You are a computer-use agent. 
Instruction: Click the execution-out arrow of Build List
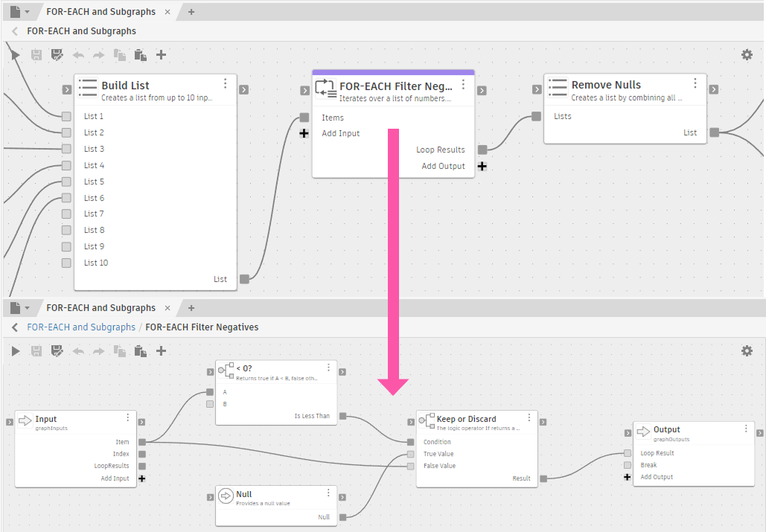[243, 89]
